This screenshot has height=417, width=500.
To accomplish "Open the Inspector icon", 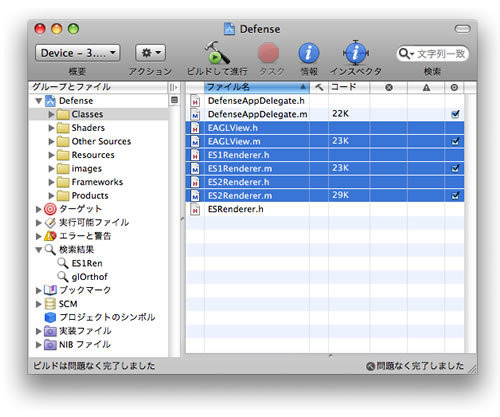I will pos(356,53).
